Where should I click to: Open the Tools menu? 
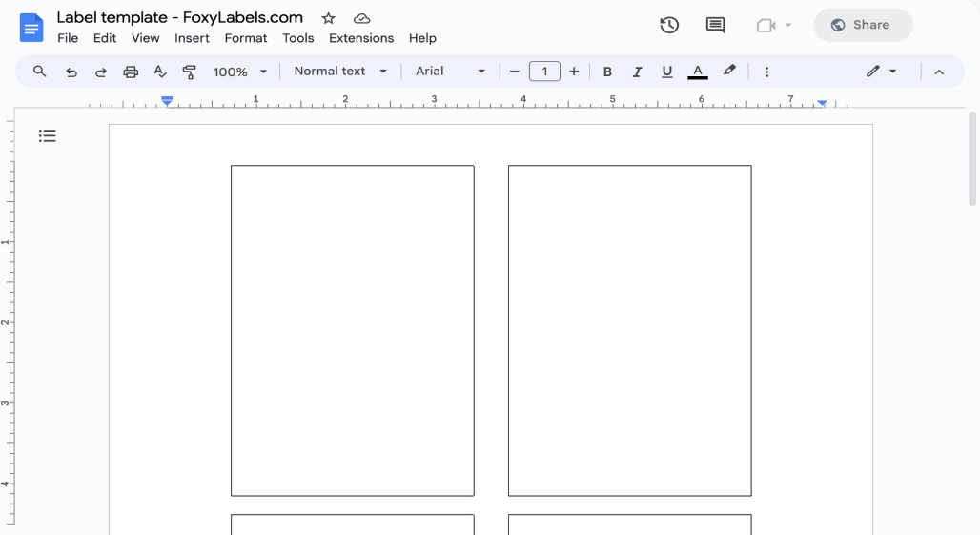[298, 38]
